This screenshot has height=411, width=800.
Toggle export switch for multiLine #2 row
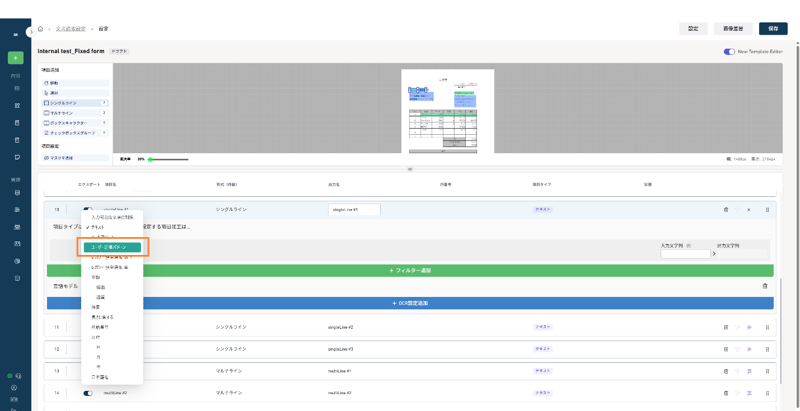[x=88, y=393]
